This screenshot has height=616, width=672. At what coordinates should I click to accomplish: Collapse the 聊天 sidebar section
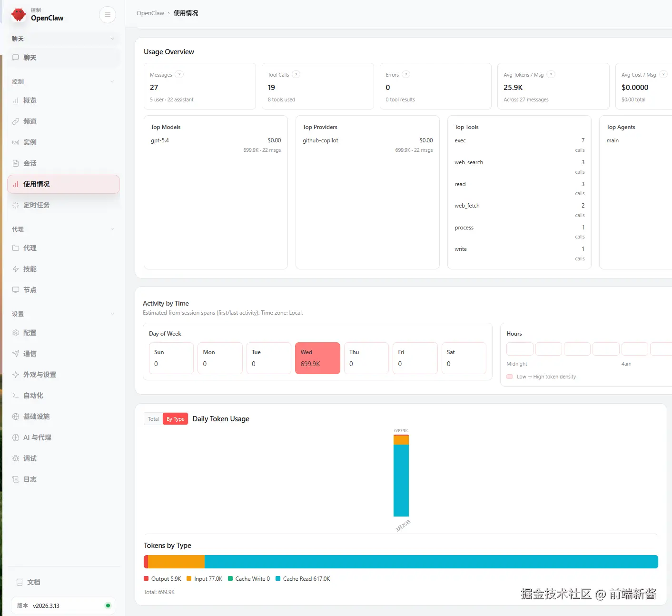click(x=112, y=39)
